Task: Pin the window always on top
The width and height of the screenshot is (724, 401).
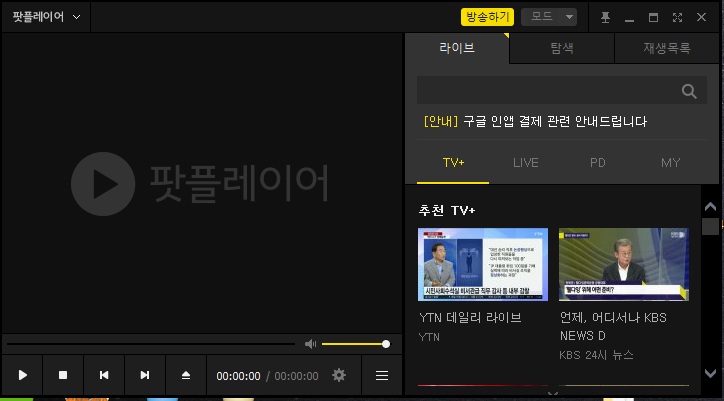Action: pyautogui.click(x=605, y=18)
